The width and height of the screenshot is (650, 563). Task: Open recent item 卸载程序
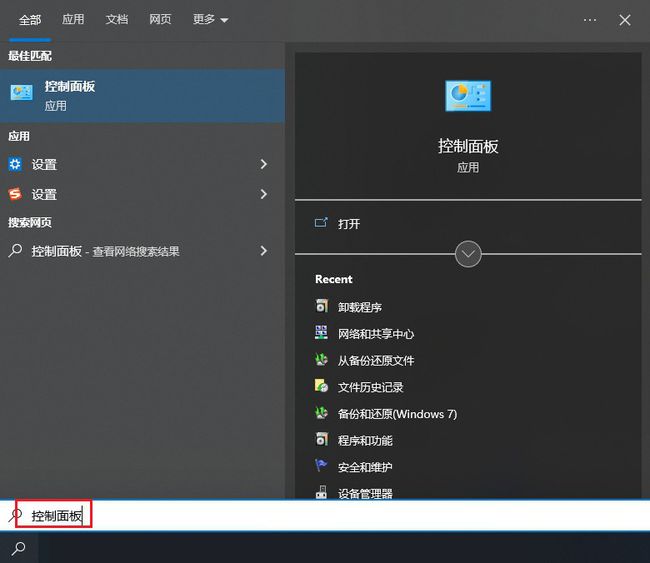359,307
